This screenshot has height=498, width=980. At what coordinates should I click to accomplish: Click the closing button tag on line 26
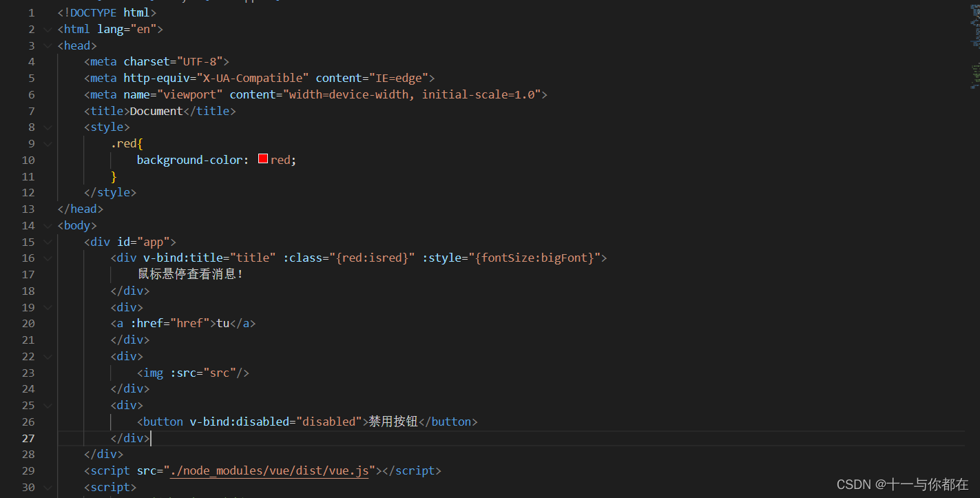(448, 422)
